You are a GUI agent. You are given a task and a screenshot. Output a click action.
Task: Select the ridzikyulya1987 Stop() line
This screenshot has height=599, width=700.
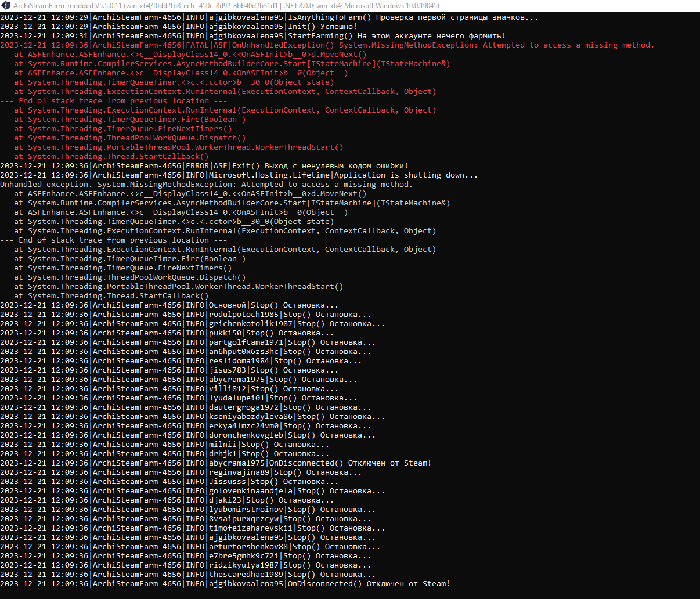coord(186,565)
